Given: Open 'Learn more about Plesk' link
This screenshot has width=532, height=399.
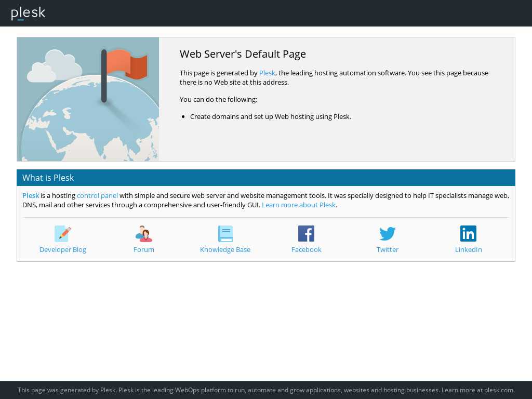Looking at the screenshot, I should pyautogui.click(x=299, y=205).
